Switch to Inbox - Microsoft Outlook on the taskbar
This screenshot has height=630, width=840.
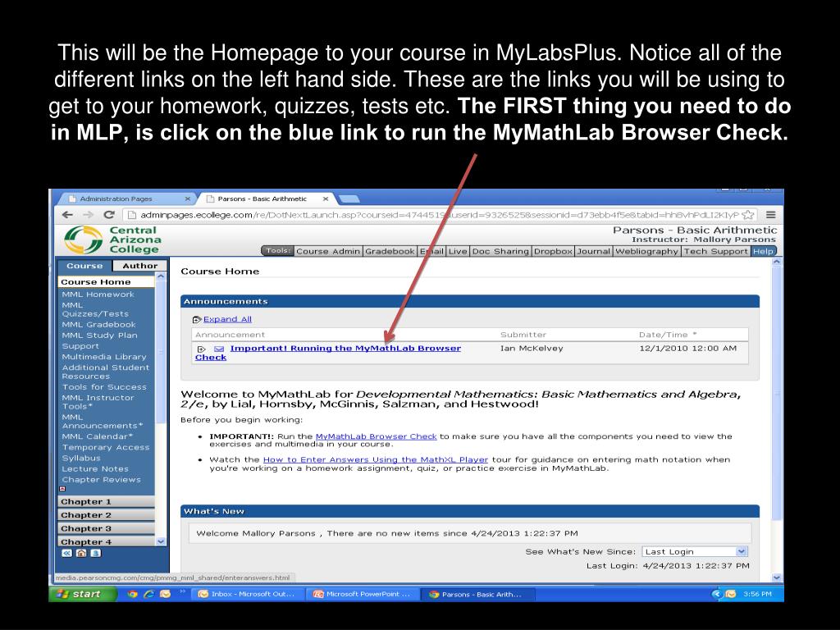(248, 594)
